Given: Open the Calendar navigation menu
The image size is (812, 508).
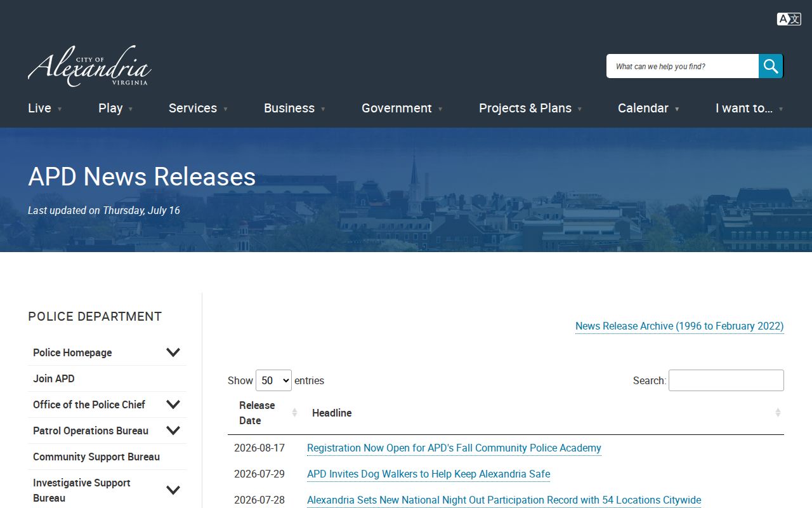Looking at the screenshot, I should tap(648, 108).
